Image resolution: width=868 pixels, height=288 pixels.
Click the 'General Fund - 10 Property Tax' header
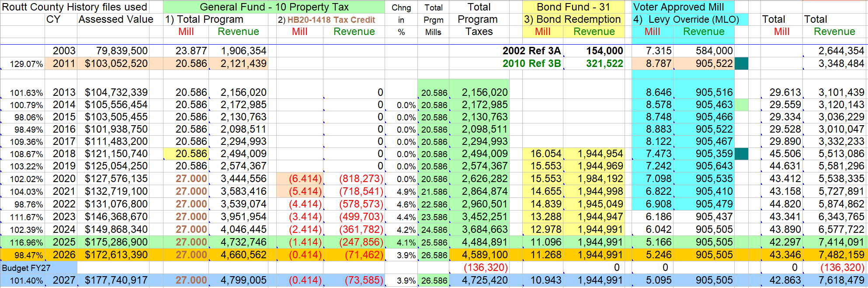[x=274, y=7]
